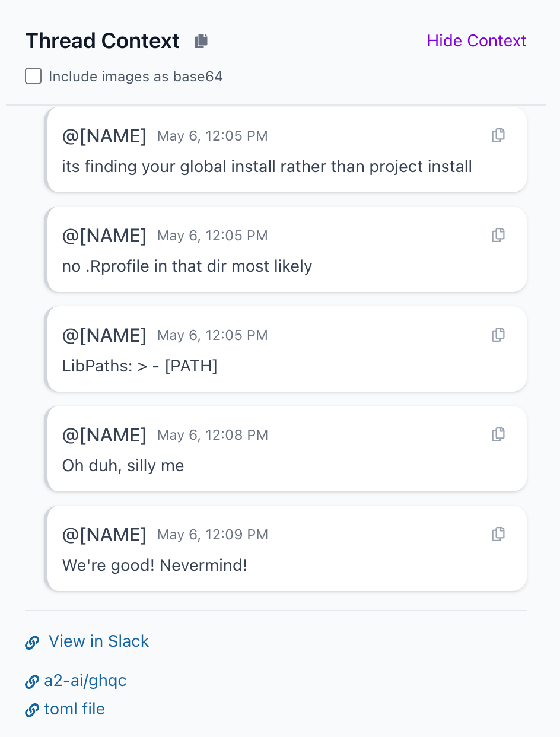Viewport: 560px width, 737px height.
Task: Click the 'Include images as base64' label
Action: pos(135,77)
